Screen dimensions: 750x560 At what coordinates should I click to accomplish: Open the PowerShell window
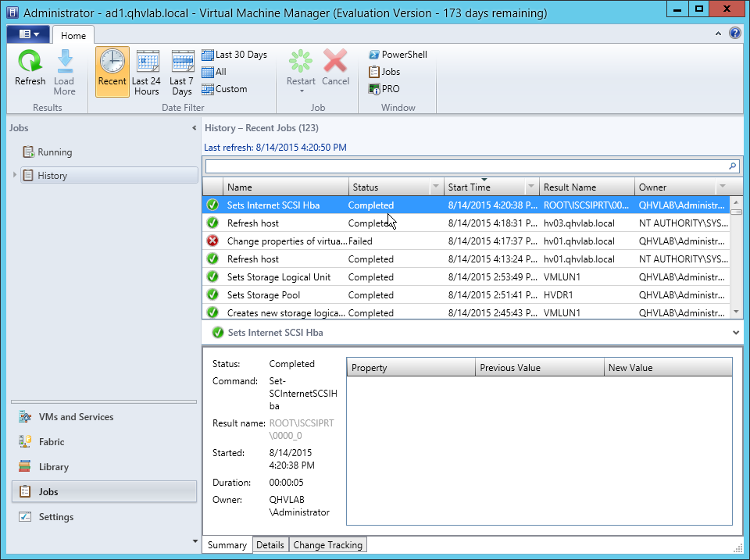398,55
